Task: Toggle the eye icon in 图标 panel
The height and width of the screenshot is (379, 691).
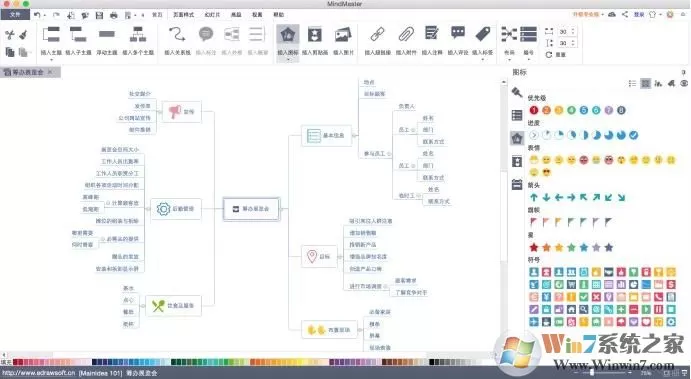Action: click(684, 83)
